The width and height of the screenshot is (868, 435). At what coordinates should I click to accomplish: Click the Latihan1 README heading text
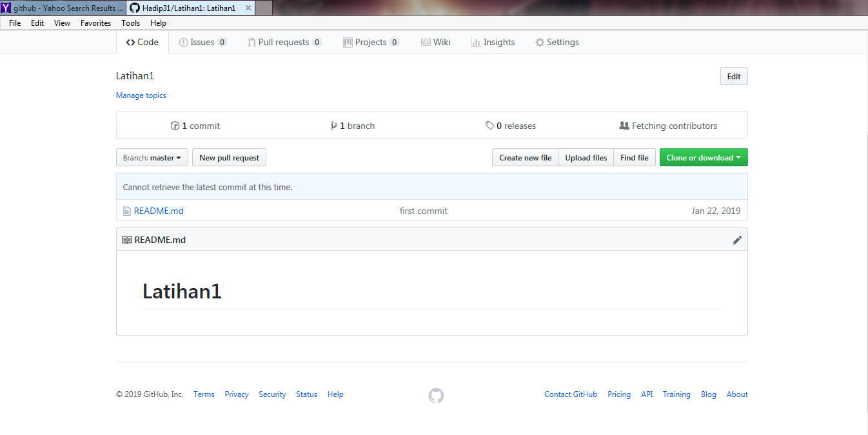coord(182,291)
